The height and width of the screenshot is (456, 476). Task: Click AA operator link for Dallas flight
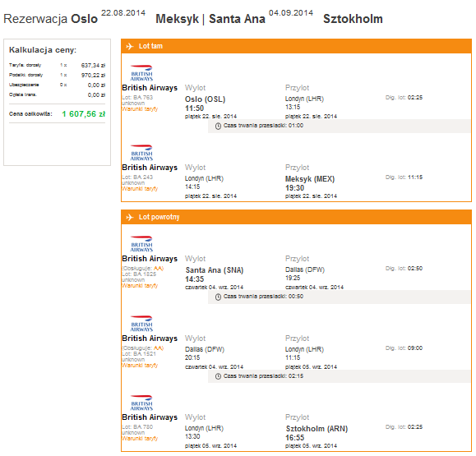(158, 348)
